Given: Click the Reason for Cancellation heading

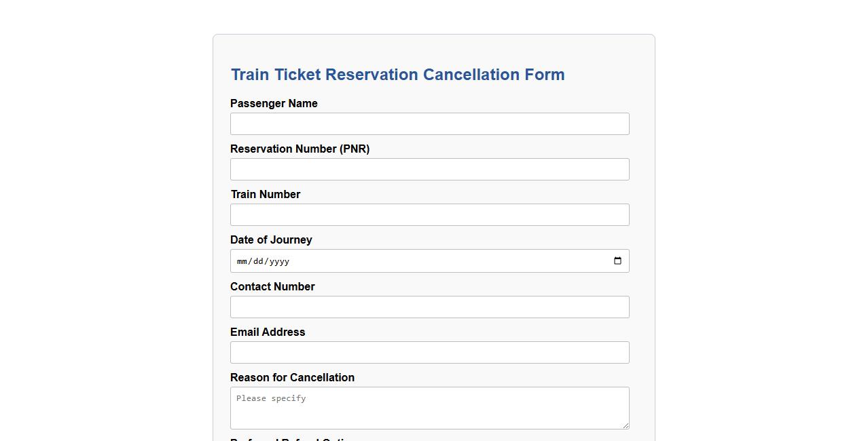Looking at the screenshot, I should pyautogui.click(x=292, y=377).
